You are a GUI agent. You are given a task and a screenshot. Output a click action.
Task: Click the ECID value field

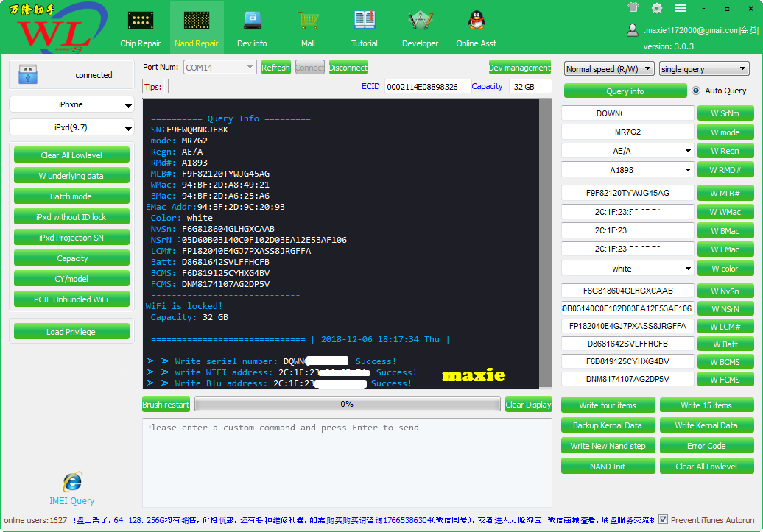tap(428, 87)
